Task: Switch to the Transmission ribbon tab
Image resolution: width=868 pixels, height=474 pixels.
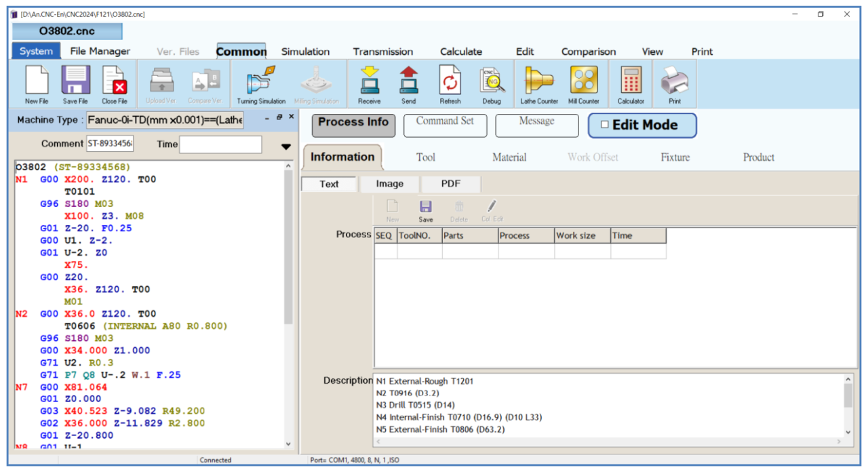Action: point(383,52)
